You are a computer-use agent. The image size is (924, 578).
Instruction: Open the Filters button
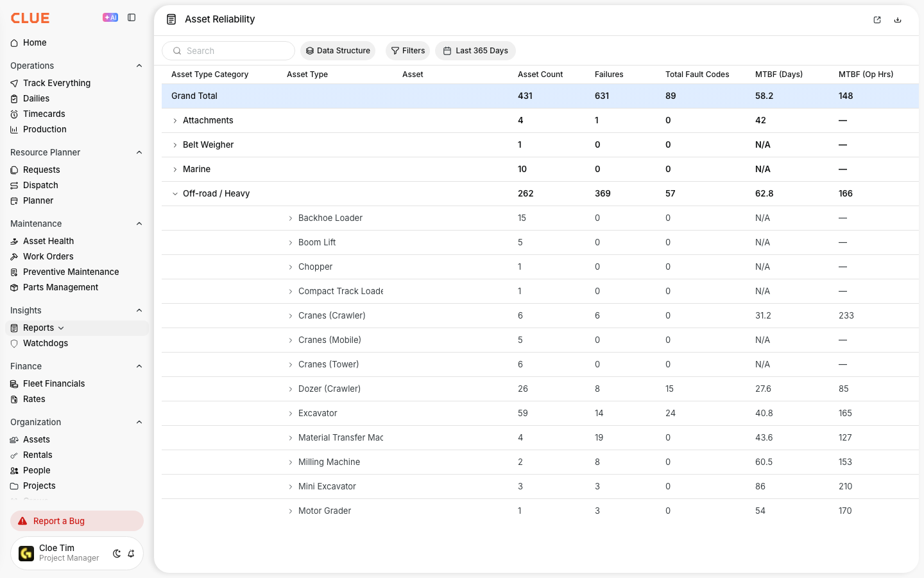[x=408, y=51]
